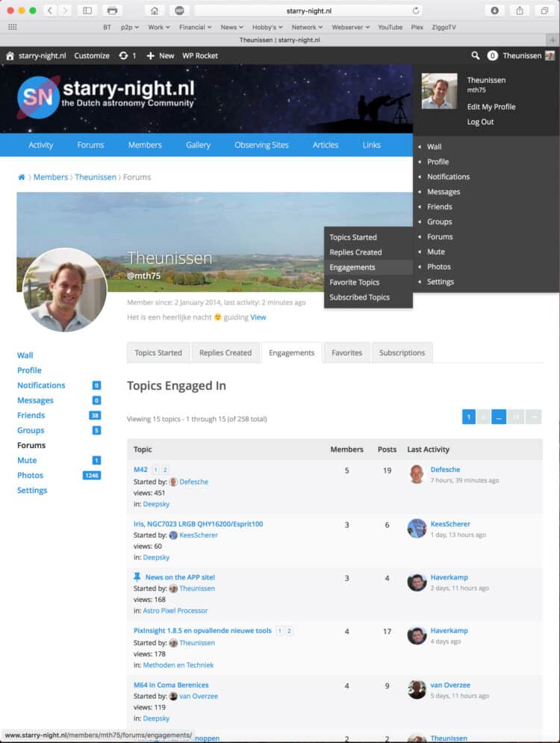
Task: Click the pagination ellipsis button
Action: click(499, 417)
